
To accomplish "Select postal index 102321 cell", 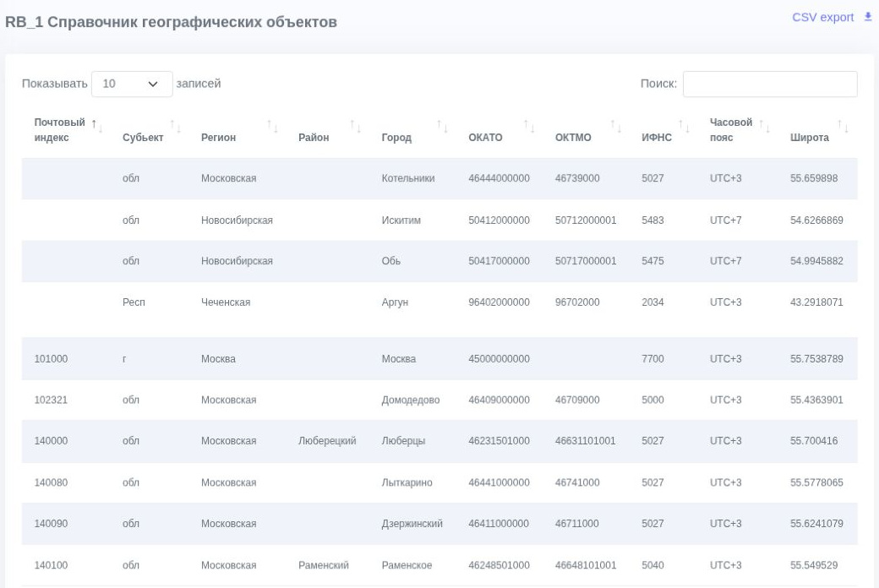I will coord(51,400).
